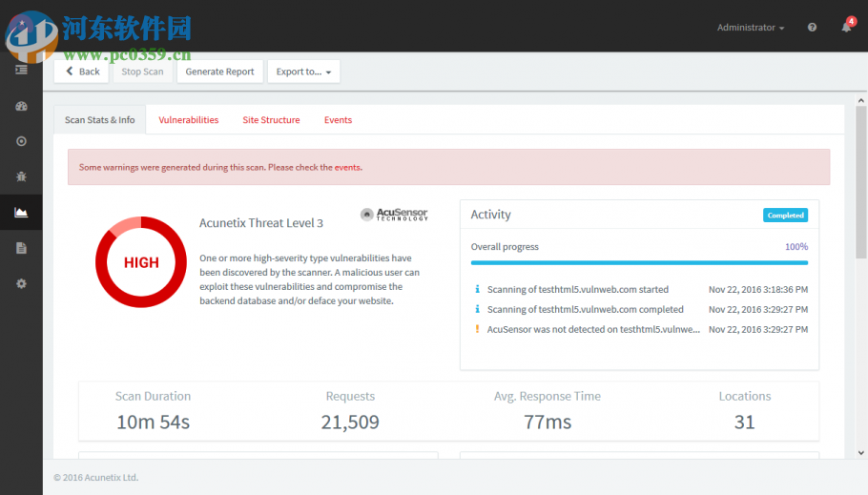Click the Back button
Viewport: 868px width, 495px height.
point(82,72)
